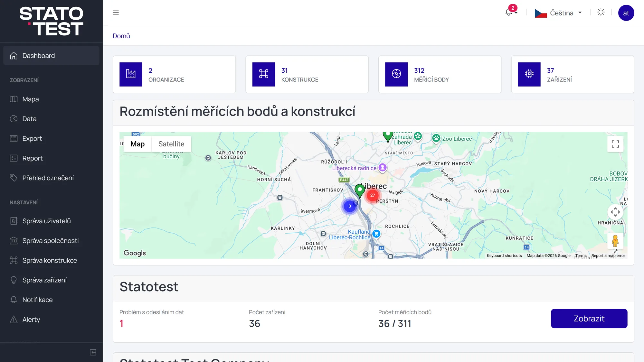Image resolution: width=644 pixels, height=362 pixels.
Task: Open the Mapa sidebar item
Action: coord(51,99)
